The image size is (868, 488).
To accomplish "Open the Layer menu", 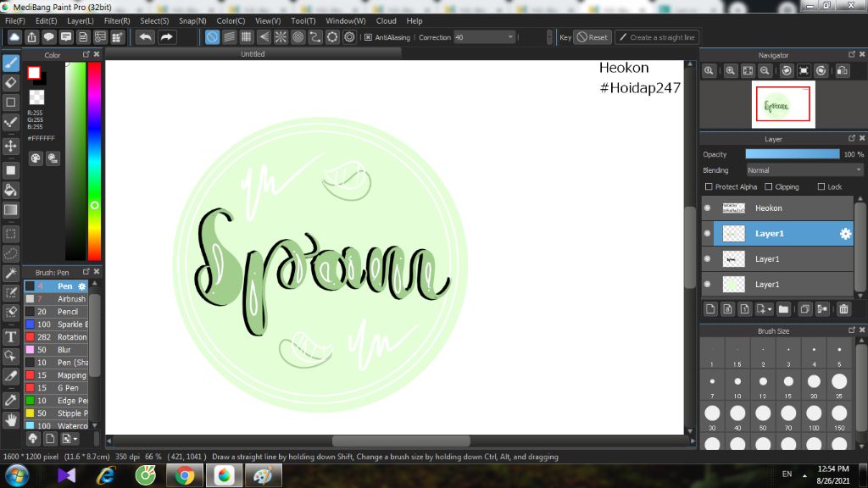I will pos(81,20).
